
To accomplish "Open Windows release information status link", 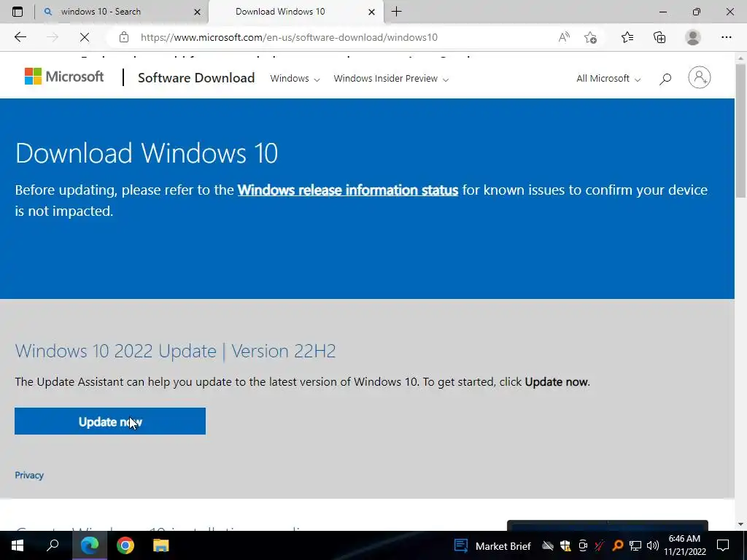I will pyautogui.click(x=348, y=190).
